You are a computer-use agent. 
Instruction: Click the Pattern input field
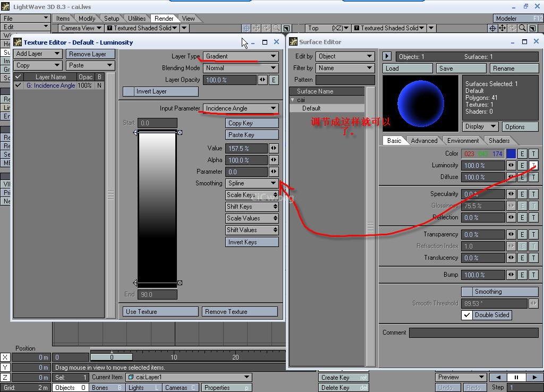[x=345, y=80]
